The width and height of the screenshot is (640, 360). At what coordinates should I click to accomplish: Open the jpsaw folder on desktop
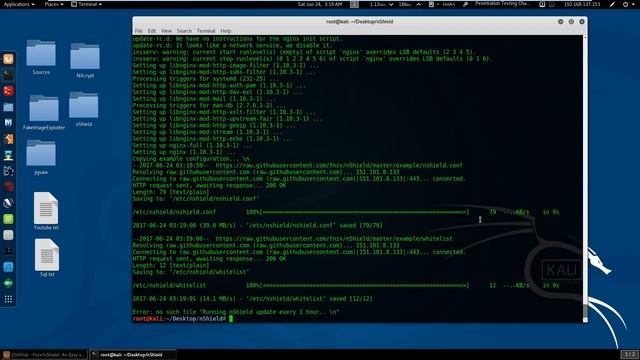[41, 157]
